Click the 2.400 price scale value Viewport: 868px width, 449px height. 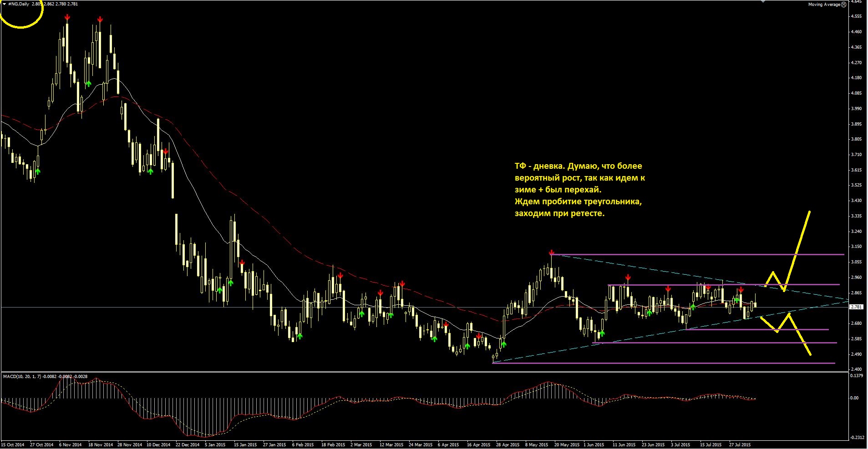pos(856,369)
